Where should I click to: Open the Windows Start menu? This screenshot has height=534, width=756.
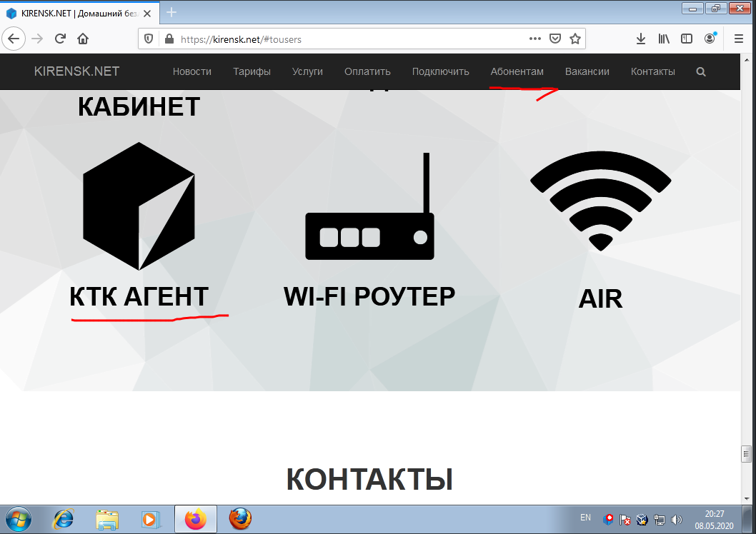point(19,520)
